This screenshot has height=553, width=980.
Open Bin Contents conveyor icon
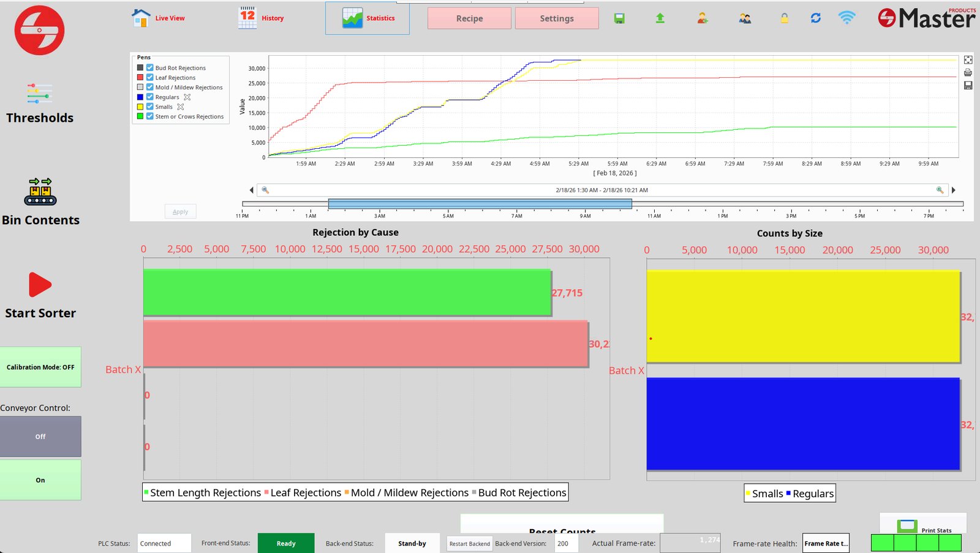(40, 191)
